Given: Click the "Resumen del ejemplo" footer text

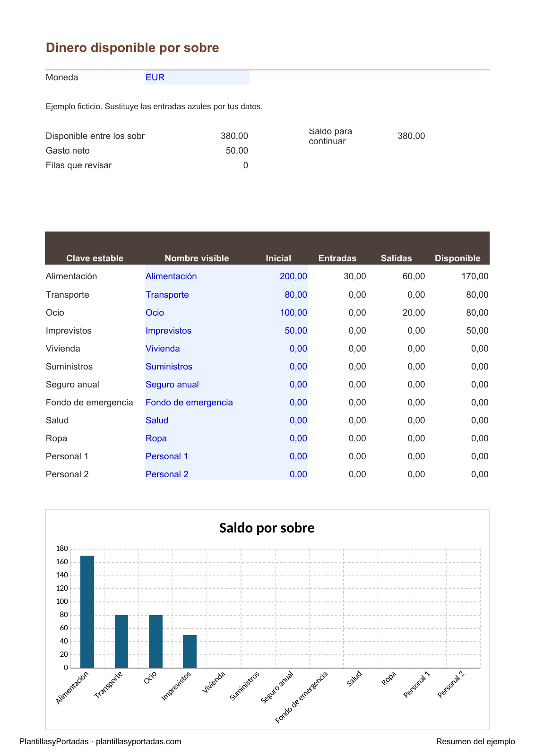Looking at the screenshot, I should pos(475,742).
